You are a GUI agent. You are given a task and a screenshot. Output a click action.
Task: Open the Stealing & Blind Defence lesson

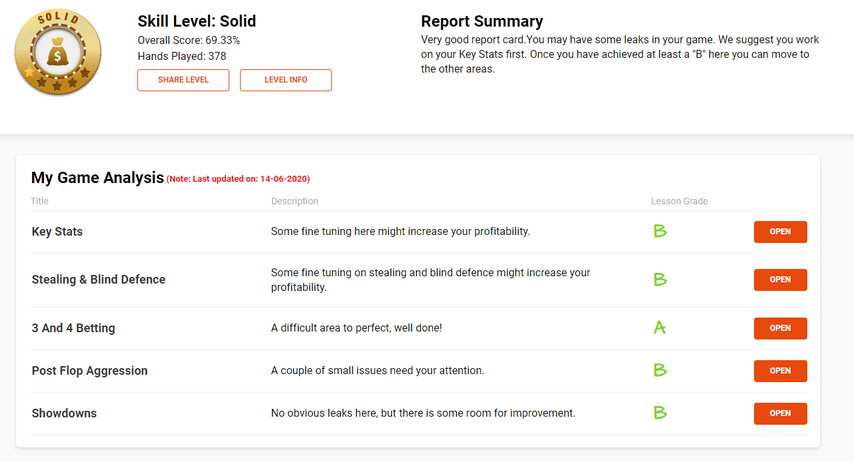tap(780, 279)
